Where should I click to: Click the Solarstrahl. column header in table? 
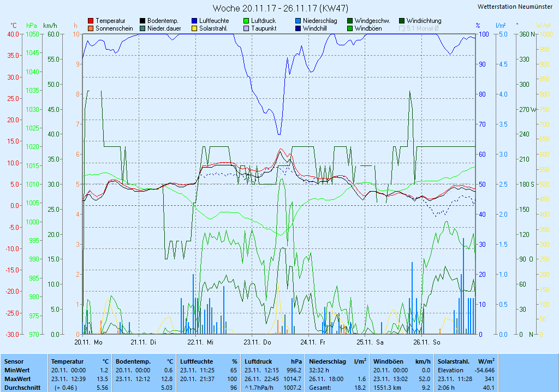(454, 361)
